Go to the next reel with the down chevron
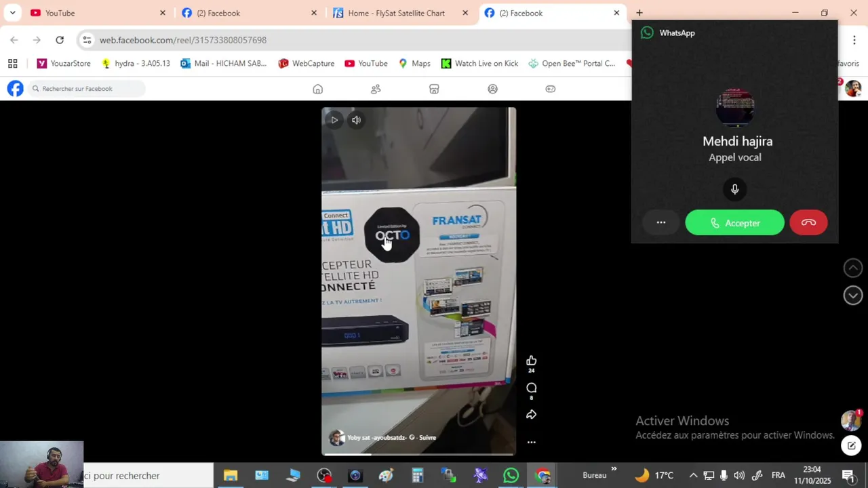The width and height of the screenshot is (868, 488). (x=853, y=295)
